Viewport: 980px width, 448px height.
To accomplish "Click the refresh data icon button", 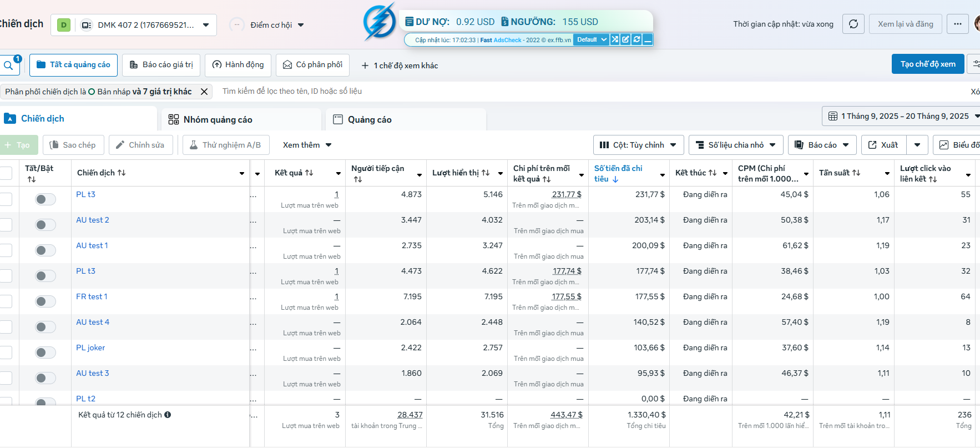I will point(853,24).
